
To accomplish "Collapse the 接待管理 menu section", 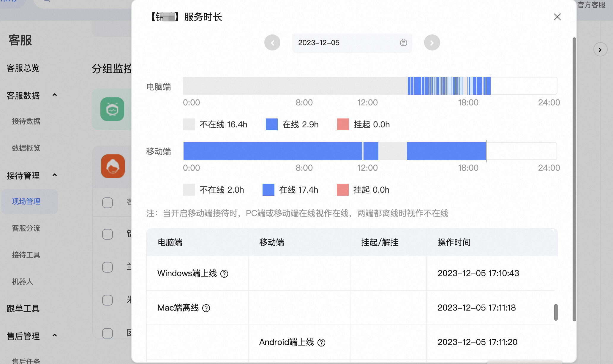I will coord(55,175).
